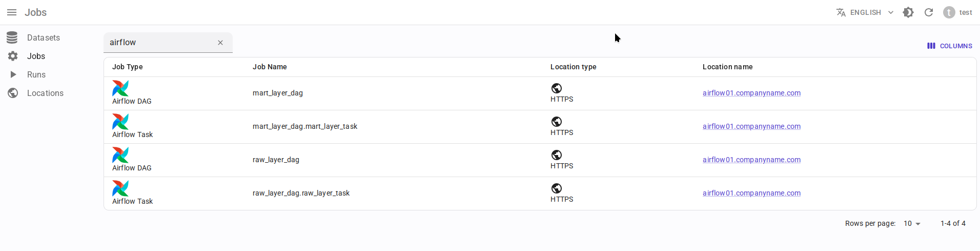
Task: Open the mart_layer_dag.mart_layer_task job row
Action: [x=305, y=126]
